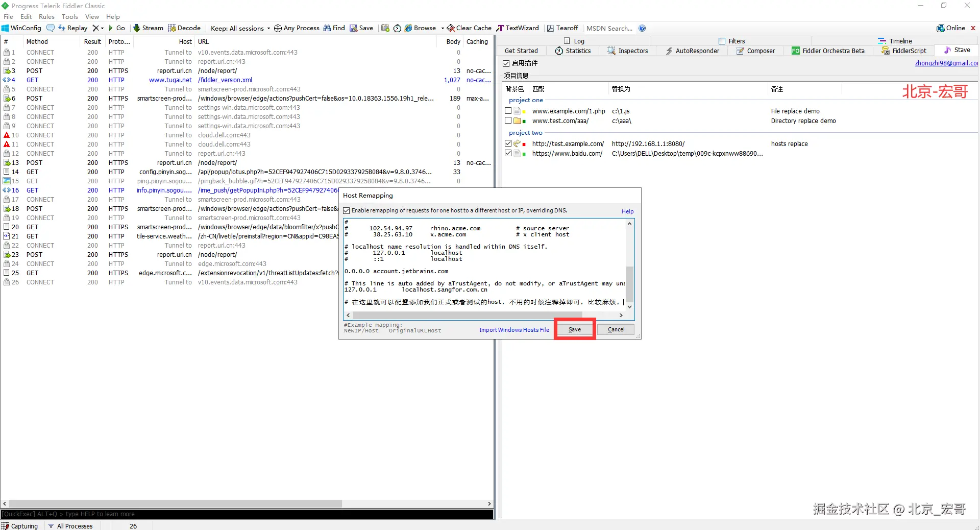The image size is (980, 530).
Task: Toggle Stream mode in the toolbar
Action: (149, 28)
